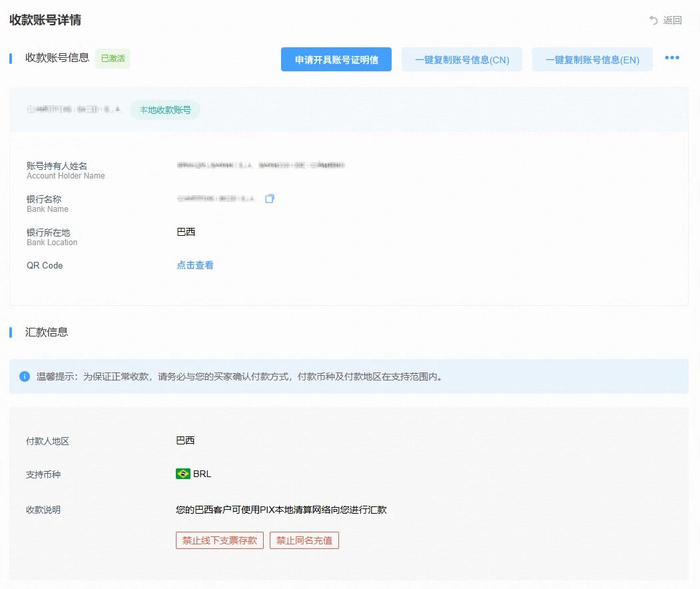The height and width of the screenshot is (589, 700).
Task: Open the QR Code via 点击查看 link
Action: click(194, 265)
